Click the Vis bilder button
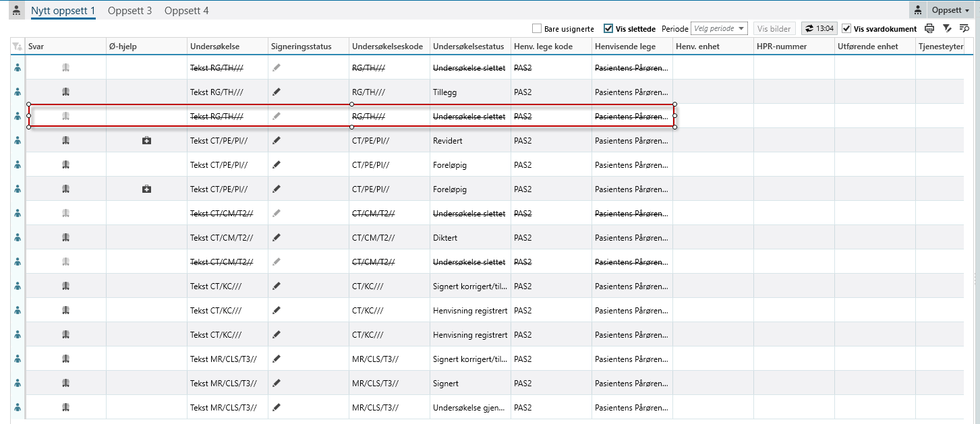 774,28
